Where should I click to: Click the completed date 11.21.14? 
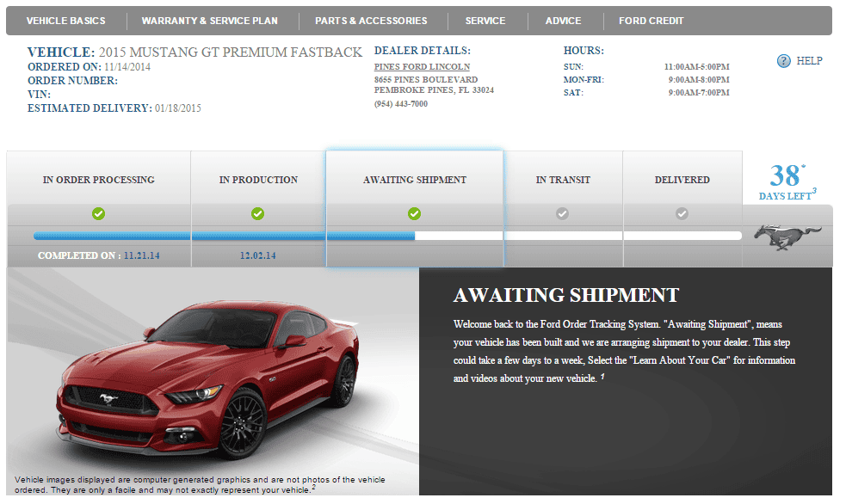(x=142, y=255)
